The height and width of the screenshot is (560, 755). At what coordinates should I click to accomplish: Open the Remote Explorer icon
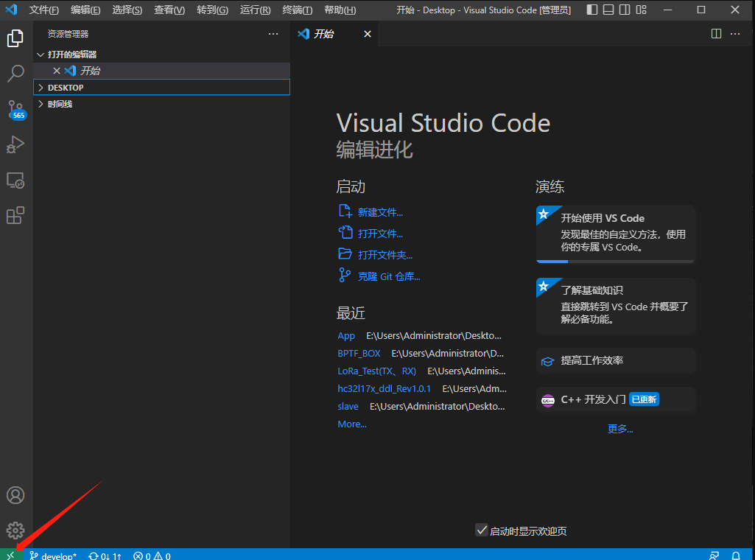pyautogui.click(x=15, y=180)
